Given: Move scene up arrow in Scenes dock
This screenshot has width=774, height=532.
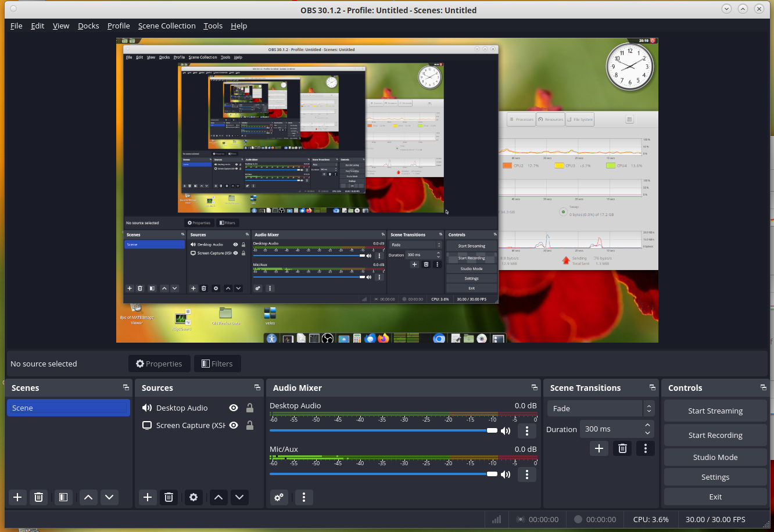Looking at the screenshot, I should pyautogui.click(x=88, y=497).
